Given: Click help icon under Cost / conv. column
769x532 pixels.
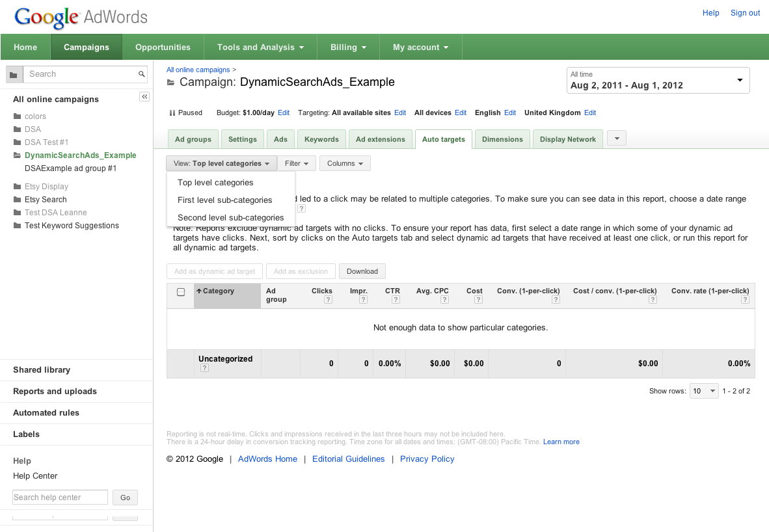Looking at the screenshot, I should click(653, 300).
